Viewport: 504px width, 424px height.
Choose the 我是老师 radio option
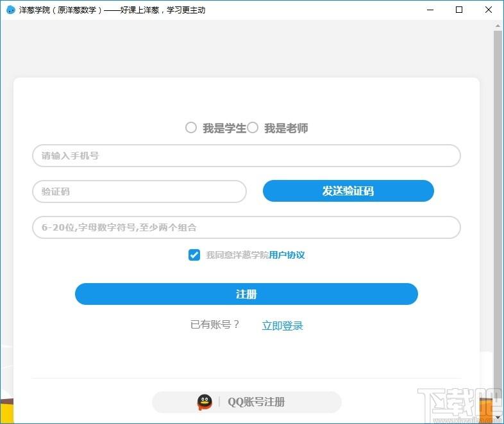(x=253, y=127)
